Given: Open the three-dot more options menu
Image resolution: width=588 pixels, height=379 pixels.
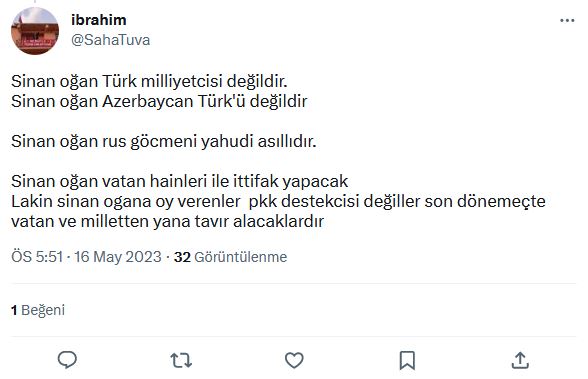Looking at the screenshot, I should 567,21.
